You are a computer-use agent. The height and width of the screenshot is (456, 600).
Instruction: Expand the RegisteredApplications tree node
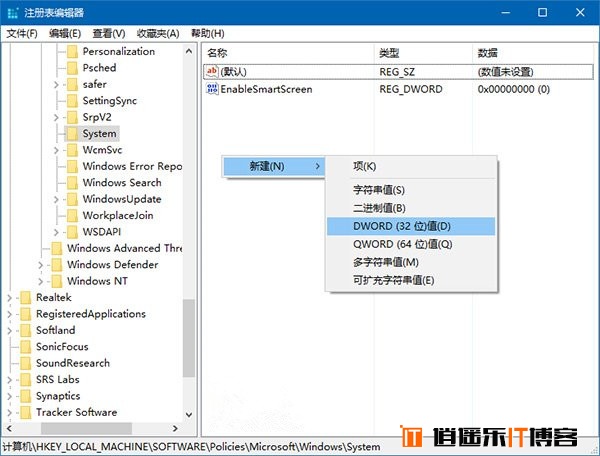[x=10, y=314]
